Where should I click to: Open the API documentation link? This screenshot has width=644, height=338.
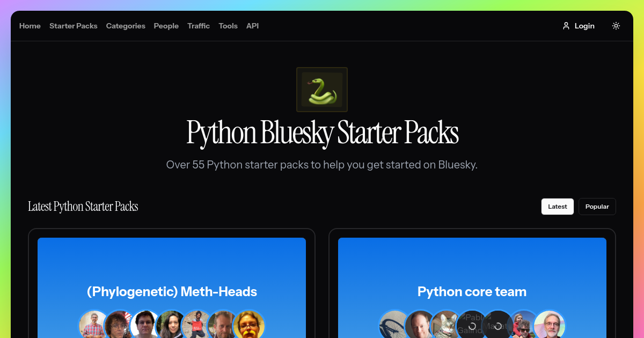coord(252,25)
